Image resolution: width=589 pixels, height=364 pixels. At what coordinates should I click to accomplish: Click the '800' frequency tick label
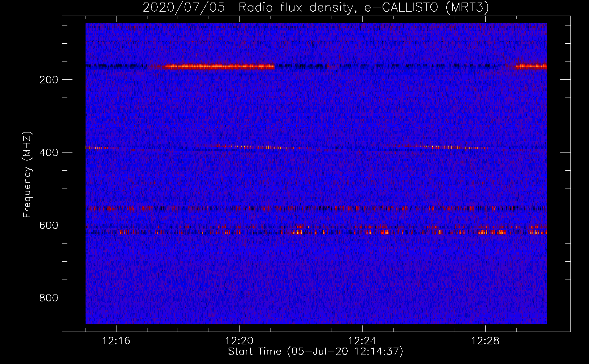pyautogui.click(x=49, y=298)
